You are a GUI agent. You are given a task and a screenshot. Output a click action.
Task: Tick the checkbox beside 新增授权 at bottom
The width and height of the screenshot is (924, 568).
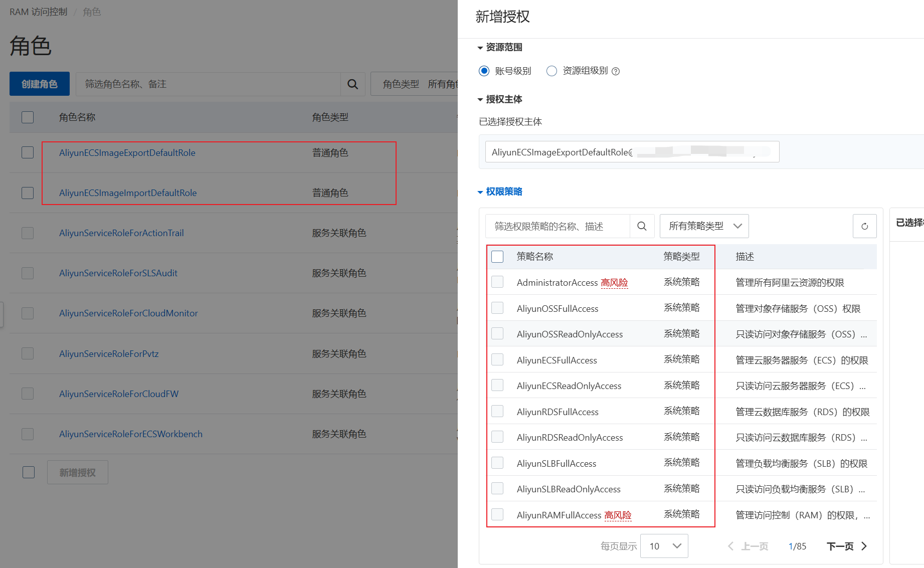point(29,472)
